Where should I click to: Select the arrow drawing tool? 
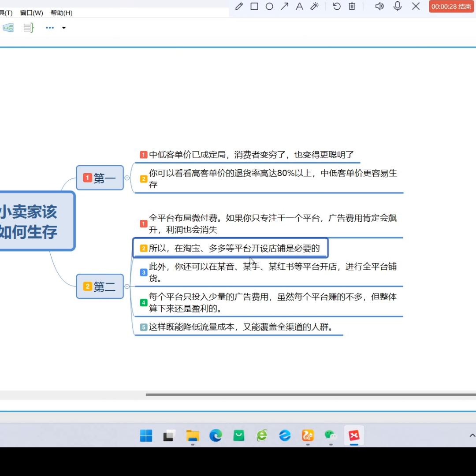tap(284, 6)
